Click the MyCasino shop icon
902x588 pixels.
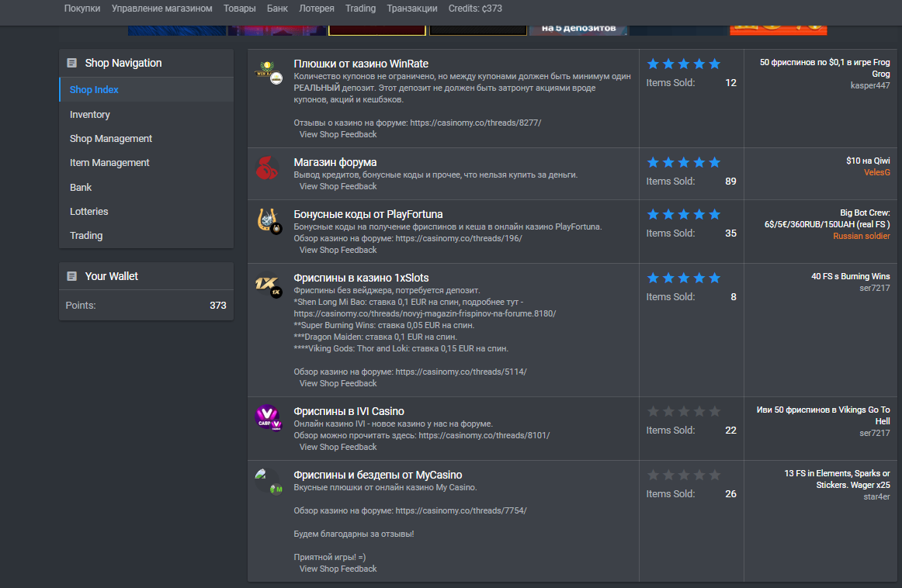268,482
